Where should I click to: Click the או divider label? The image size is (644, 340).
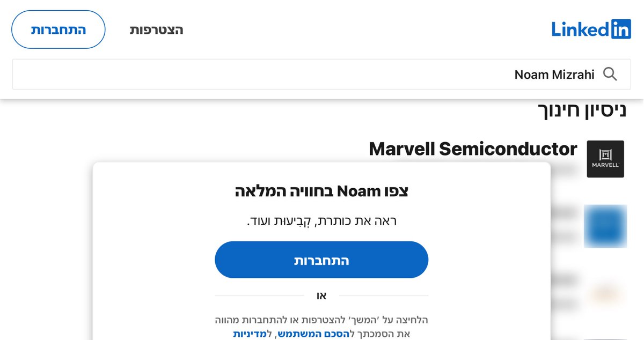click(321, 295)
